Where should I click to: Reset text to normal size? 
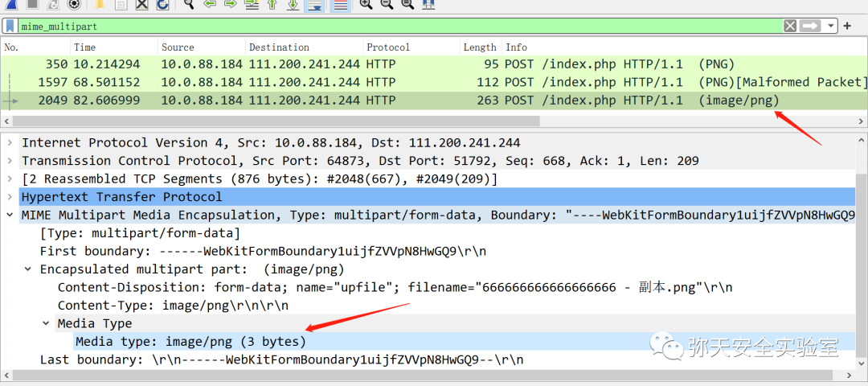click(x=407, y=5)
